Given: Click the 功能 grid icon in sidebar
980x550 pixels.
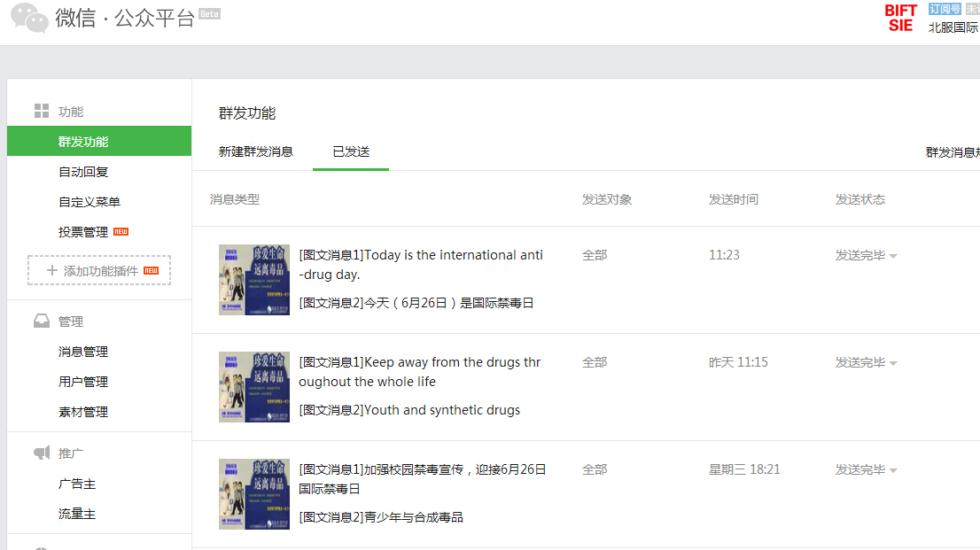Looking at the screenshot, I should (x=42, y=112).
